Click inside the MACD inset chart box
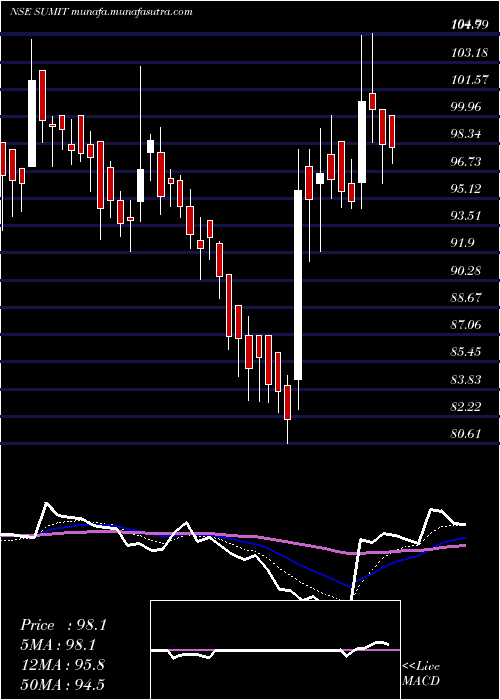 275,650
